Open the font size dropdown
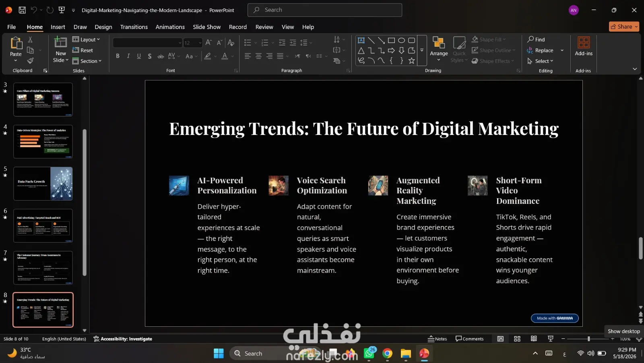 200,43
